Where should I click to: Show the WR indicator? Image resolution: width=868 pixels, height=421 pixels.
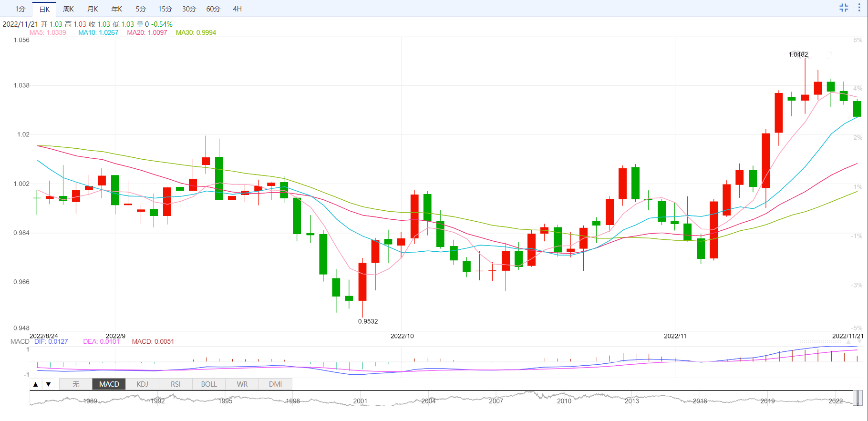coord(242,384)
